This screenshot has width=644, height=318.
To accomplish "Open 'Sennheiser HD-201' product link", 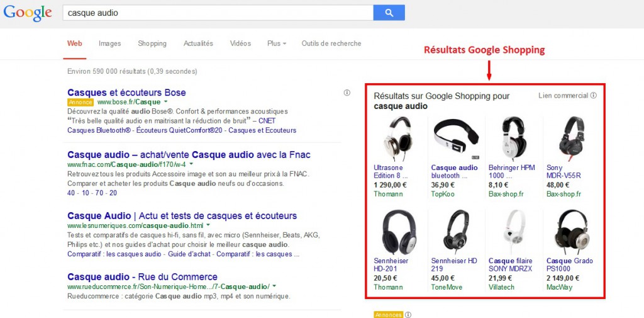I will point(391,264).
